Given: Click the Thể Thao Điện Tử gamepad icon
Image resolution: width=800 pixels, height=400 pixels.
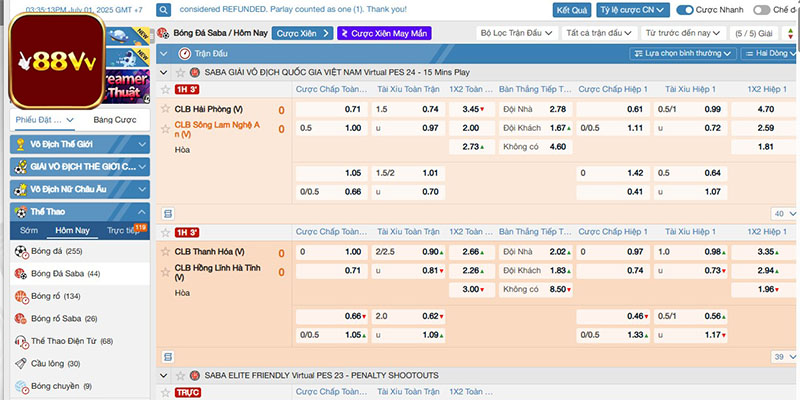Looking at the screenshot, I should (20, 340).
